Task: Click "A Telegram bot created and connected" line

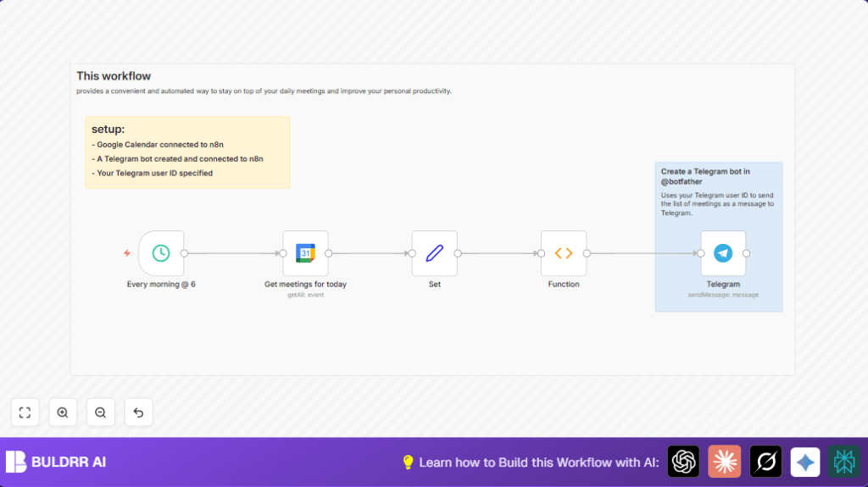Action: (x=177, y=159)
